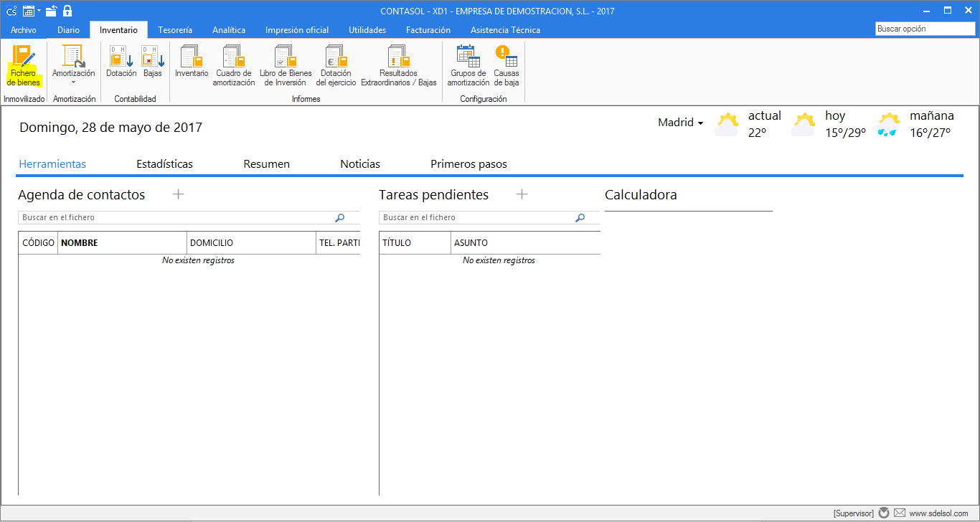Click the padlock icon in the title bar

tap(67, 11)
